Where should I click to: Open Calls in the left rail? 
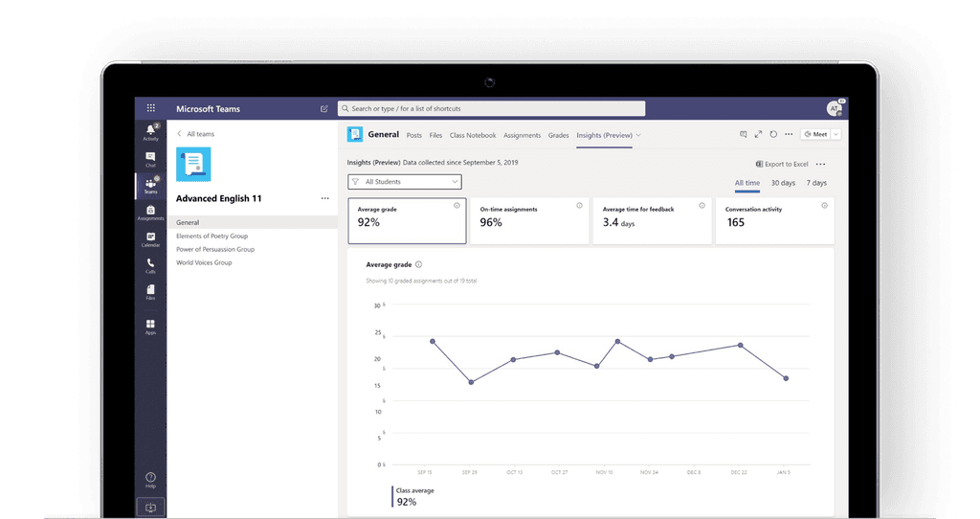(150, 266)
